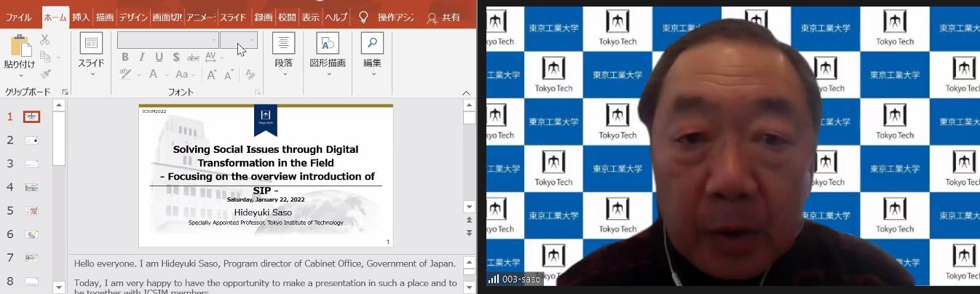980x294 pixels.
Task: Switch to the Insert (挿入) tab
Action: [81, 17]
